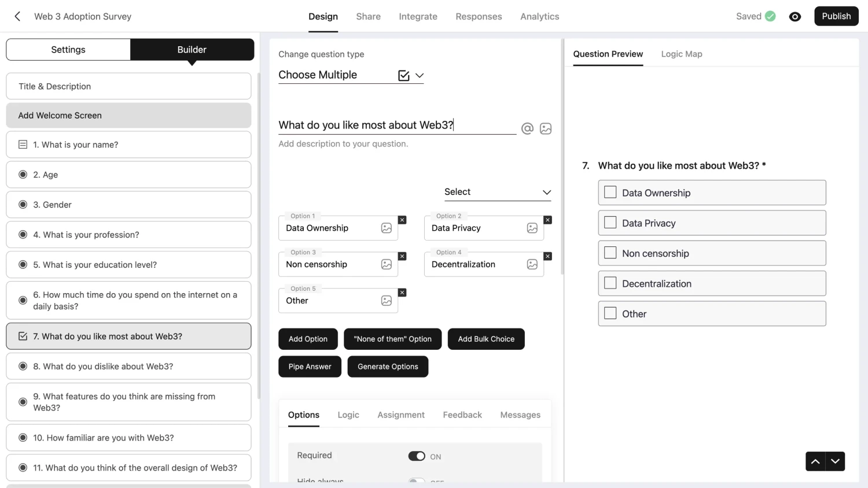868x488 pixels.
Task: Remove the Data Privacy option via its X icon
Action: (547, 220)
